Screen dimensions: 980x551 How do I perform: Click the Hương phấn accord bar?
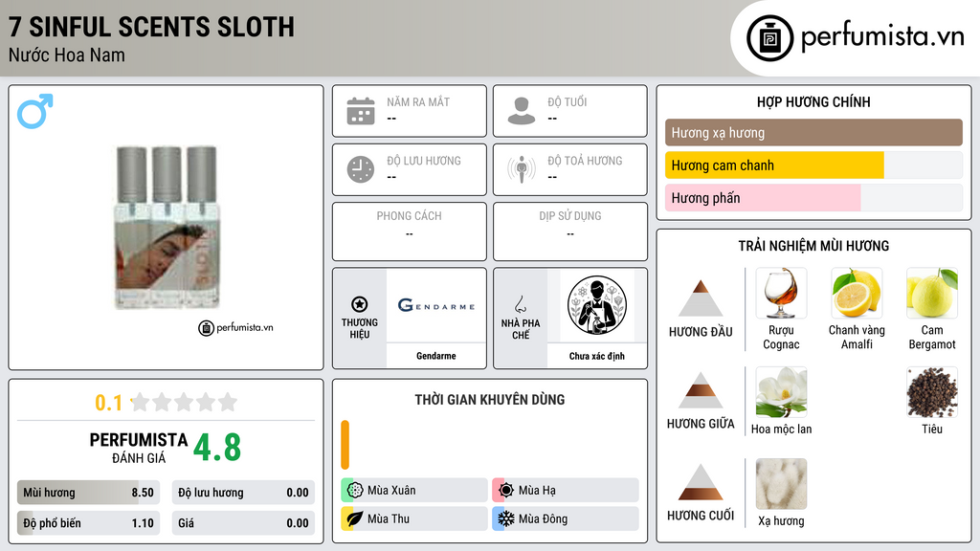click(813, 198)
